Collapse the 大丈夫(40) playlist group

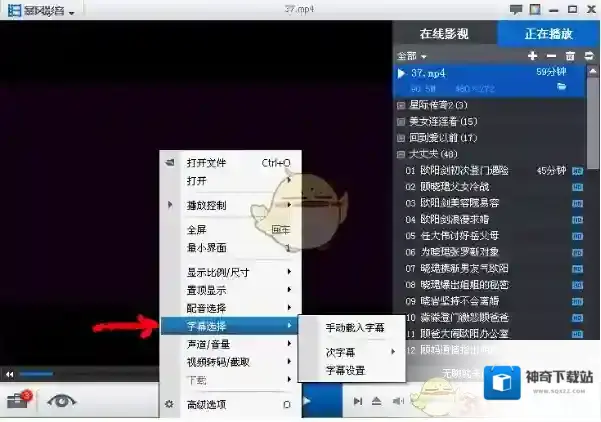pyautogui.click(x=401, y=154)
